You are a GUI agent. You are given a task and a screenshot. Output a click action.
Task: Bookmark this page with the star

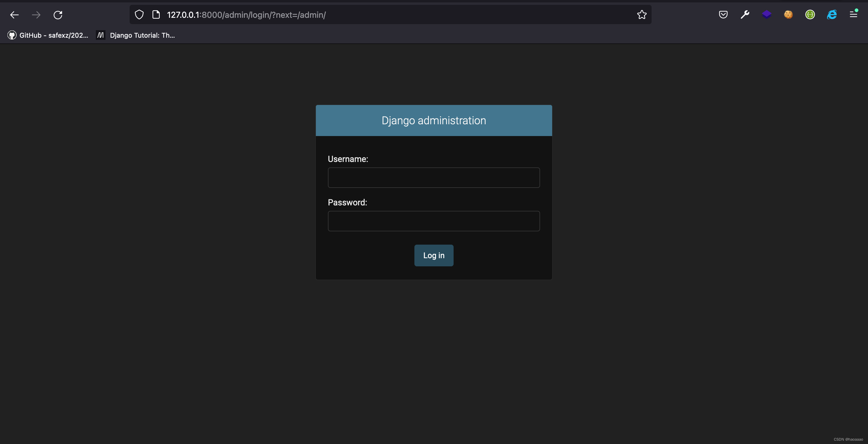tap(642, 15)
